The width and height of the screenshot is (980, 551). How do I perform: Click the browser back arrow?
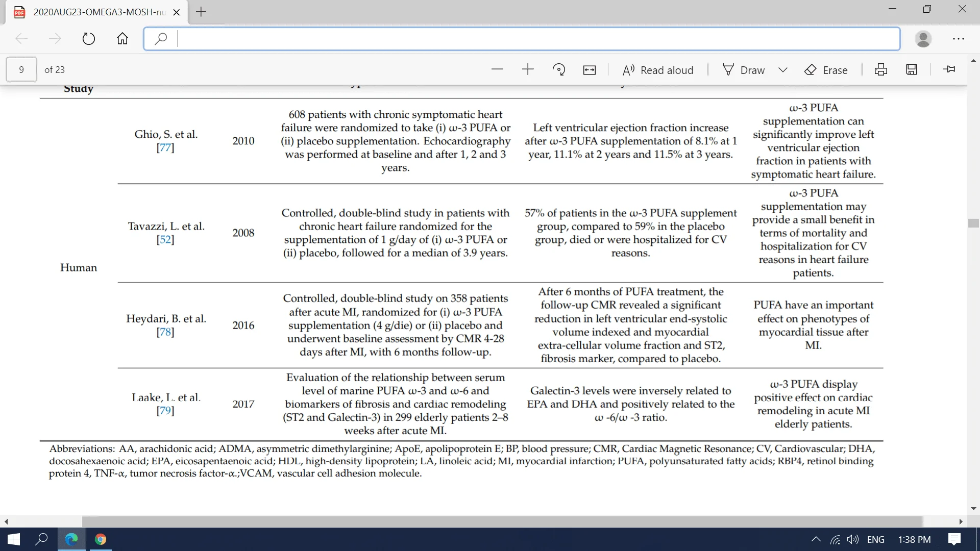[x=21, y=39]
